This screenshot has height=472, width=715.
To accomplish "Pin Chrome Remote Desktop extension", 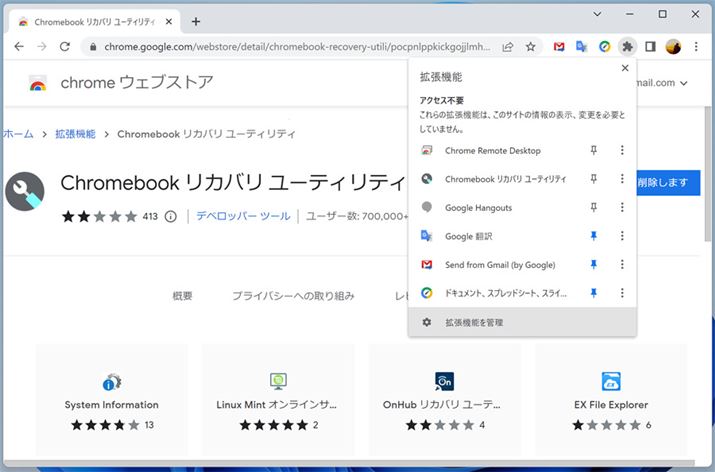I will [593, 151].
